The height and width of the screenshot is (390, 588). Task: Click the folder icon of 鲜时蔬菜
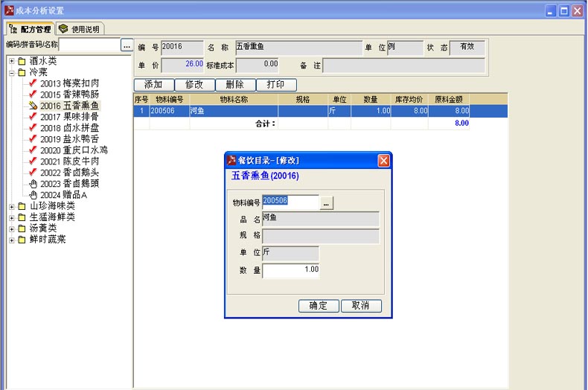tap(22, 240)
